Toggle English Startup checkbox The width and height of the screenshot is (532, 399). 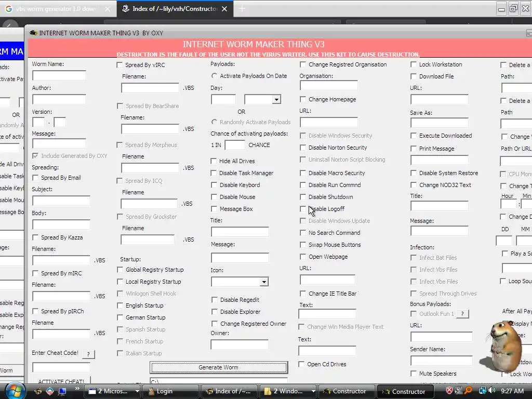coord(120,305)
